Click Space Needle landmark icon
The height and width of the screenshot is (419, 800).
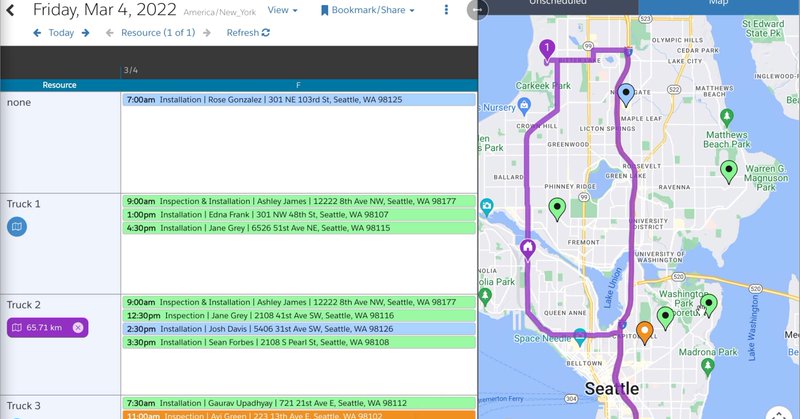580,336
